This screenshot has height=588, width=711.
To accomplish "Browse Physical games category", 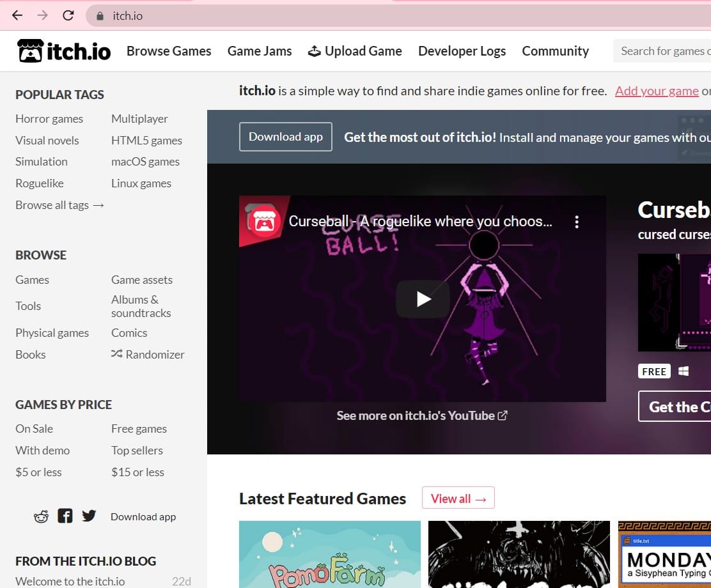I will pos(52,333).
